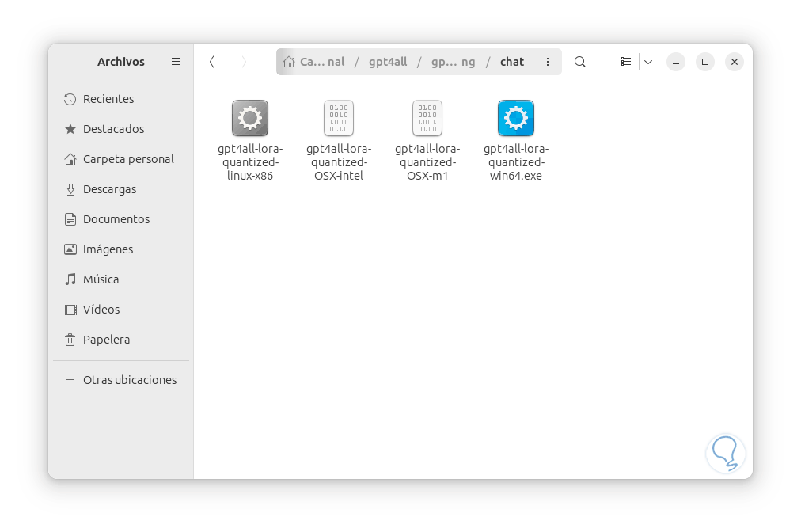This screenshot has height=532, width=801.
Task: Navigate to gpt4all path segment
Action: [388, 62]
